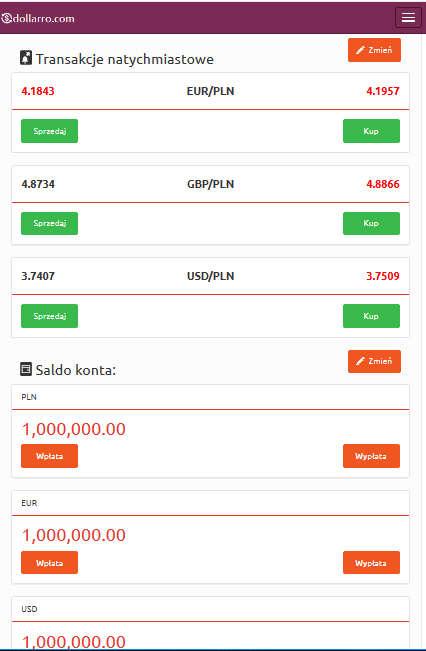Buy GBP/PLN with Kup button
Viewport: 426px width, 651px height.
[371, 223]
